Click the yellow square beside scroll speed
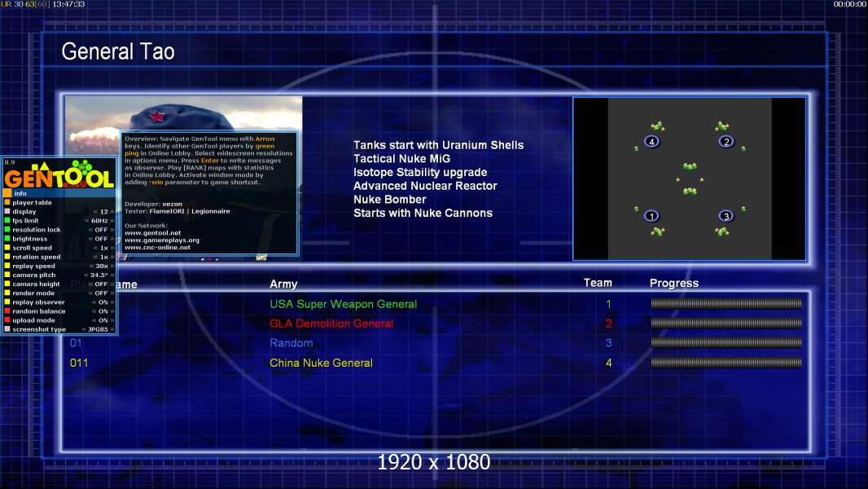This screenshot has width=868, height=489. [7, 248]
